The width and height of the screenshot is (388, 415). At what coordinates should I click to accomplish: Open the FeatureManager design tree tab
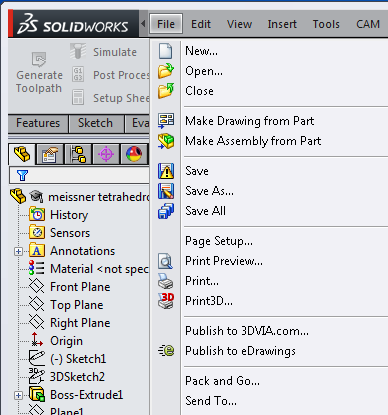(22, 154)
